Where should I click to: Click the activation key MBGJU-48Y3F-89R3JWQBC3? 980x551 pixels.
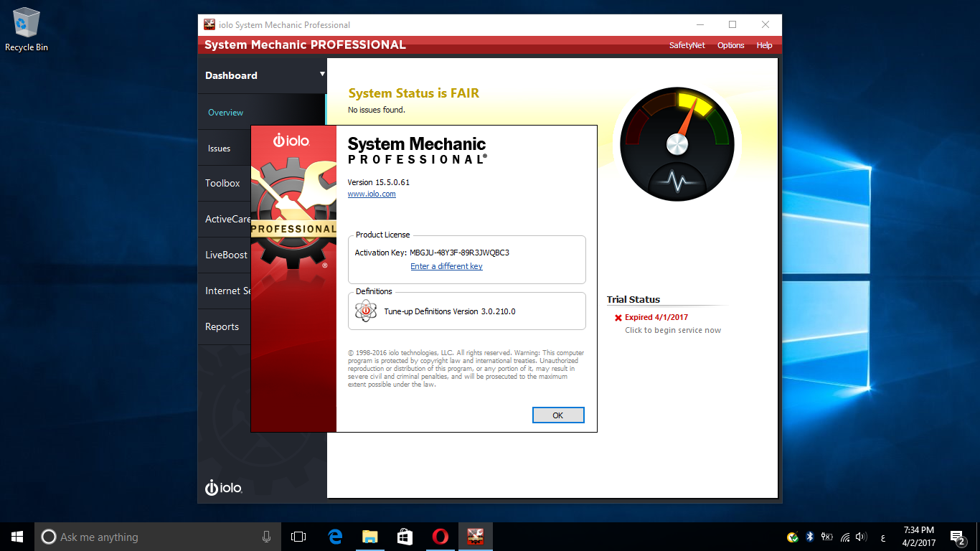pyautogui.click(x=459, y=253)
